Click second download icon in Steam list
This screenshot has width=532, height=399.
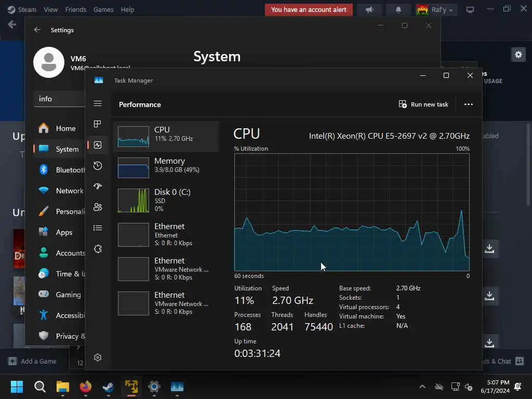(x=489, y=296)
